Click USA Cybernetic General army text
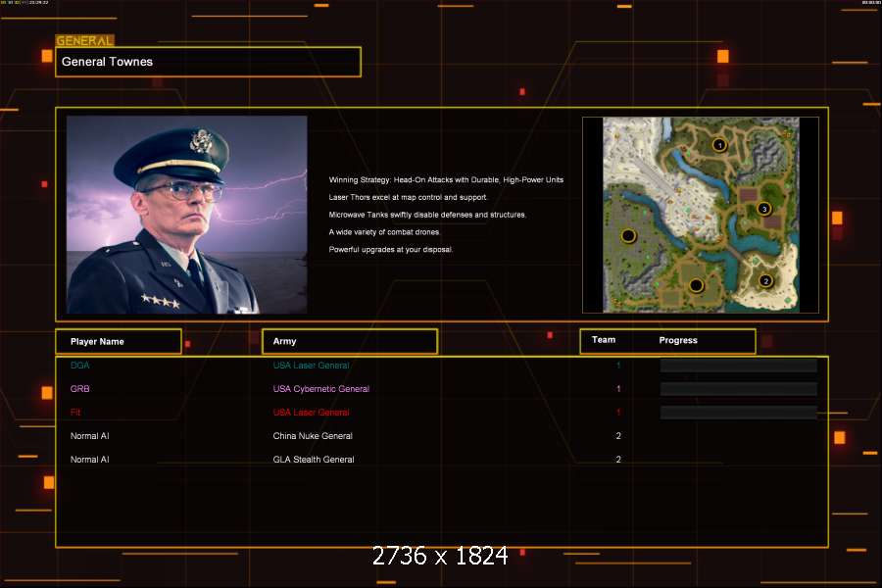The image size is (882, 588). pyautogui.click(x=321, y=389)
